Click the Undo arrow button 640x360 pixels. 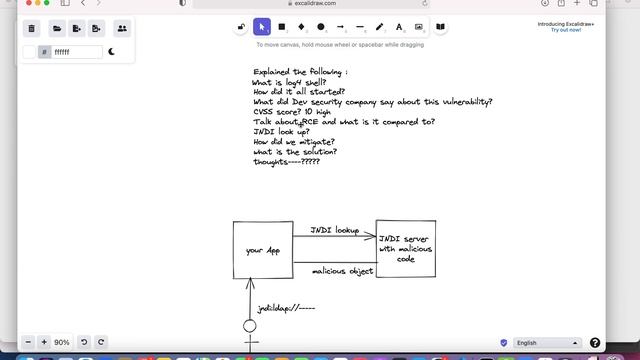84,342
